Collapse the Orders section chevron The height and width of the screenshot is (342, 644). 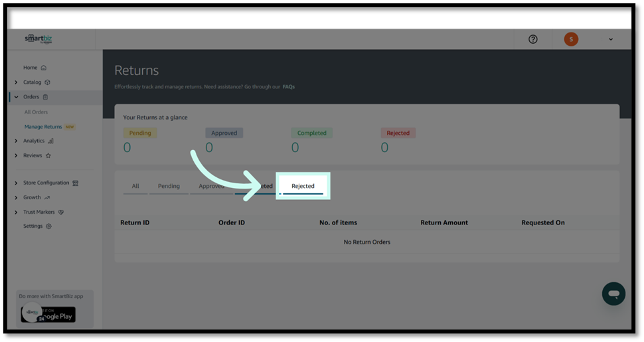tap(16, 97)
